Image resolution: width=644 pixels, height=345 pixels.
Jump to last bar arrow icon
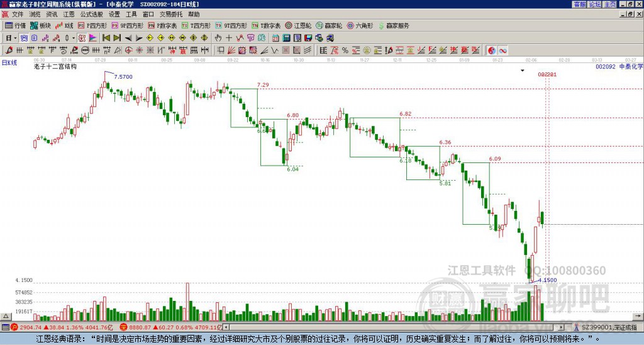tap(117, 38)
